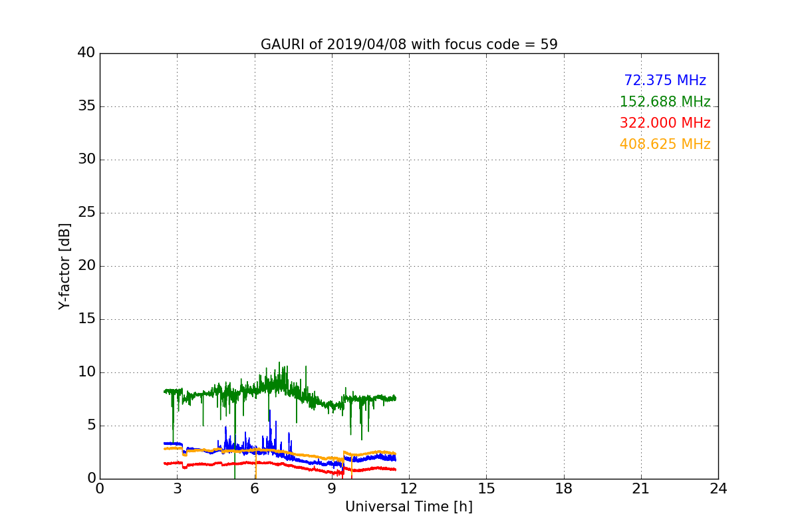Click the x-axis tick label 18
Screen dimensions: 798x532
tap(564, 488)
